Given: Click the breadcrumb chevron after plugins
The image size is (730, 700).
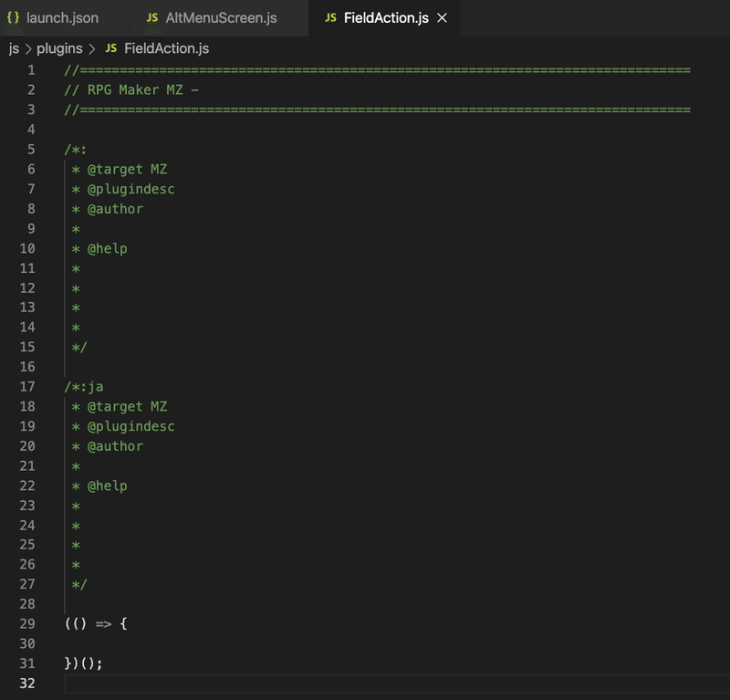Looking at the screenshot, I should [x=92, y=48].
